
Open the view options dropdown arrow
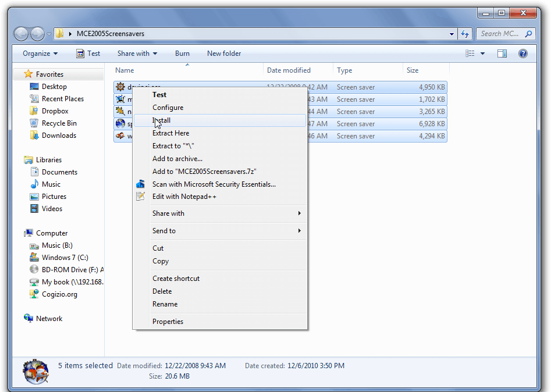482,54
